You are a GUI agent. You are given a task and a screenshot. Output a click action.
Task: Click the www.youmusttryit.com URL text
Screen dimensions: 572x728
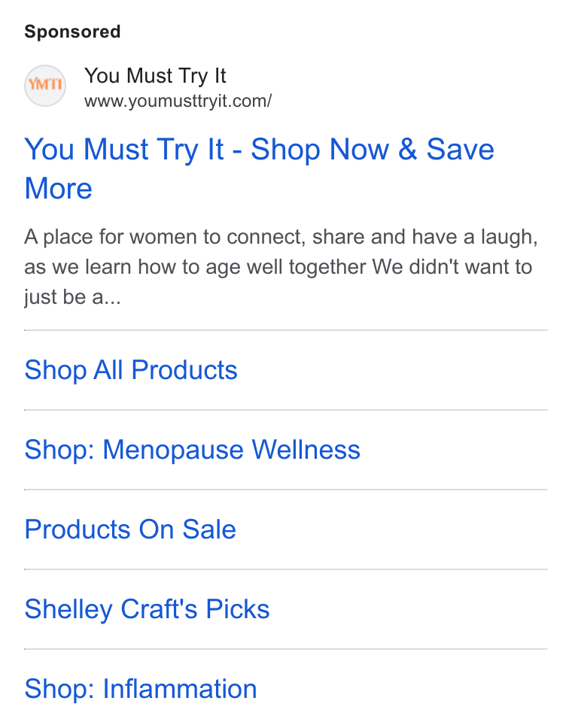178,101
